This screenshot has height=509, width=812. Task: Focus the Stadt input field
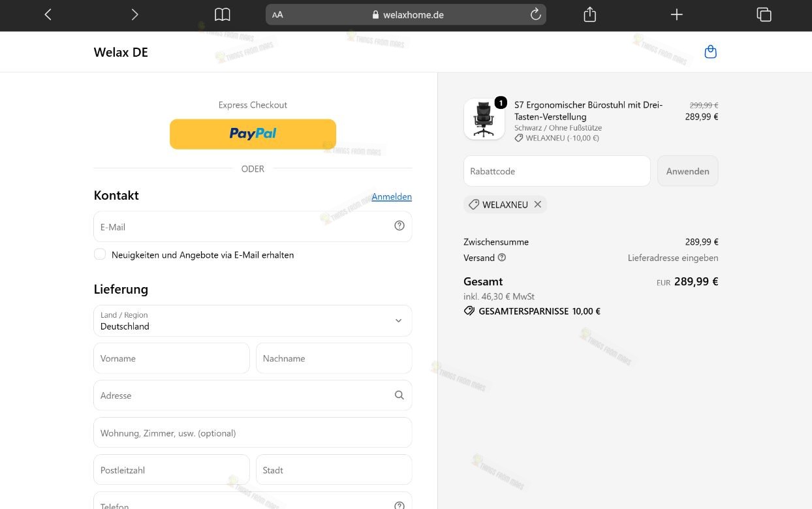[334, 470]
